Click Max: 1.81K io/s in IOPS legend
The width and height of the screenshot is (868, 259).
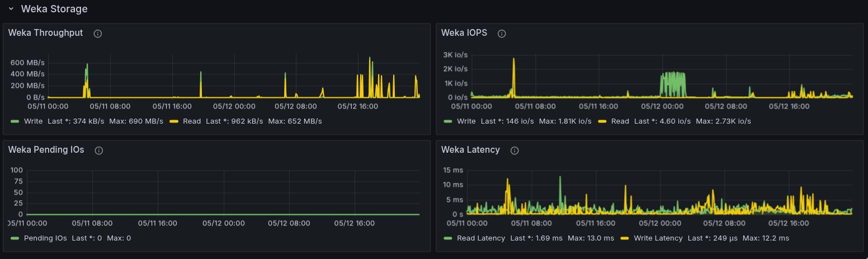pos(566,121)
